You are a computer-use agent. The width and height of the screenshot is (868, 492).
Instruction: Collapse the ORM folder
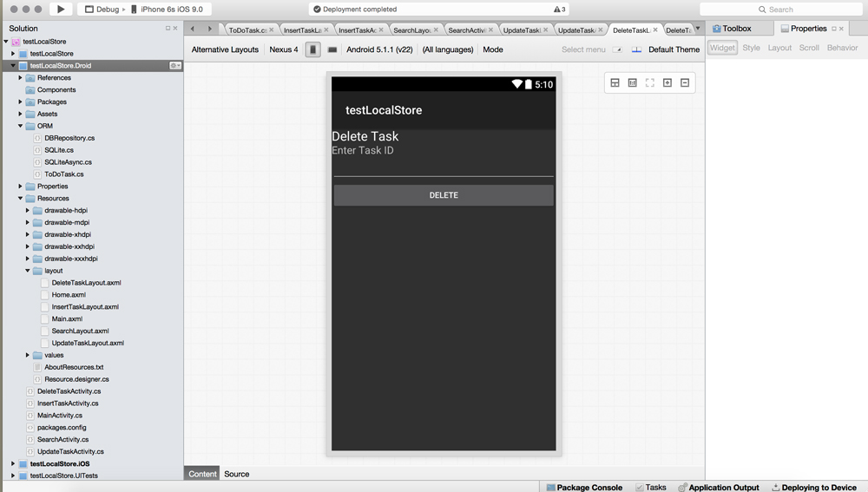[x=21, y=127]
